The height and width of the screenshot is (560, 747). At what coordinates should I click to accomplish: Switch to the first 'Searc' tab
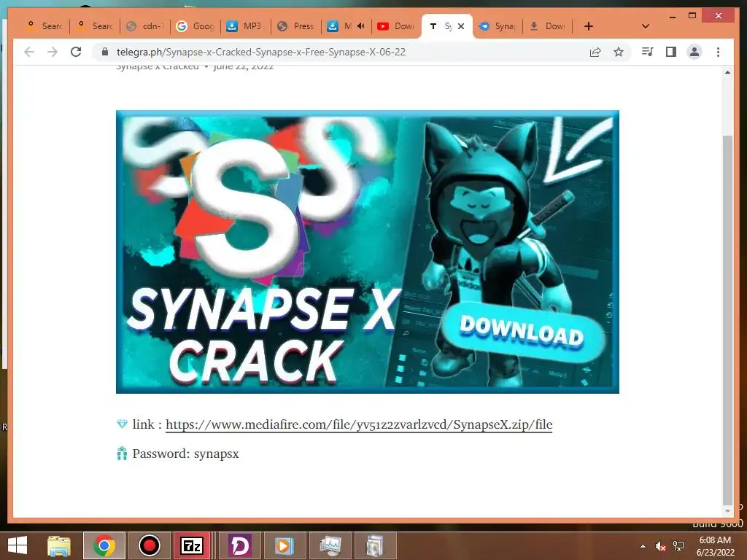(44, 26)
